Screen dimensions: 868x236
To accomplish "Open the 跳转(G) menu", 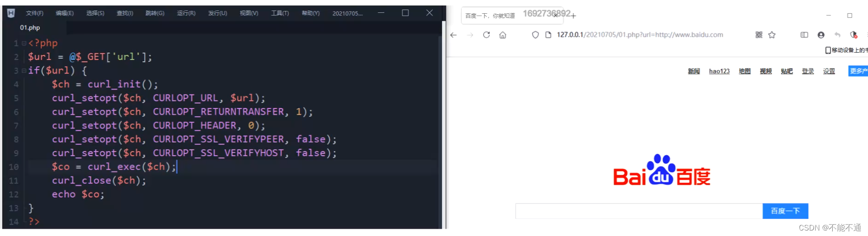I will [x=155, y=13].
